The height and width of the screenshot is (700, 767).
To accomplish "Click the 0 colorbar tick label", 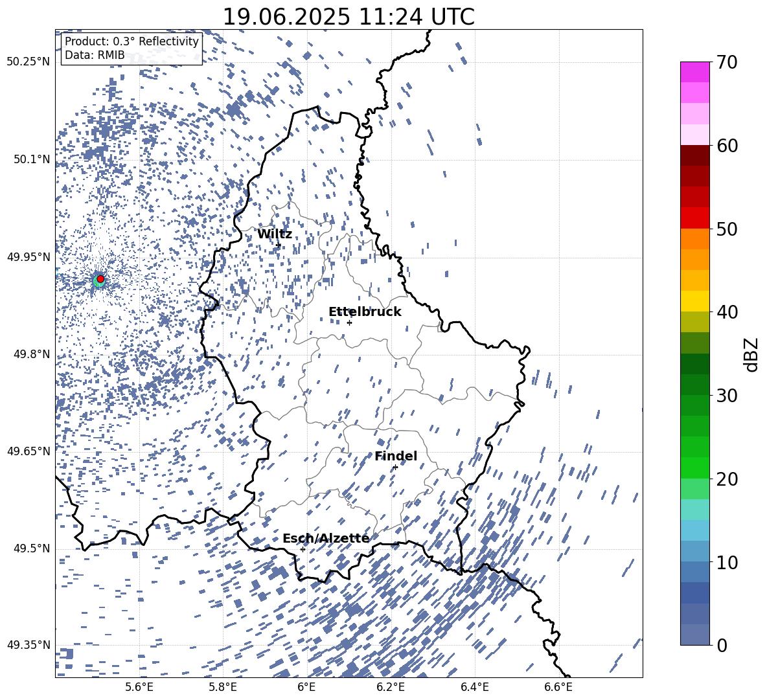I will [722, 646].
